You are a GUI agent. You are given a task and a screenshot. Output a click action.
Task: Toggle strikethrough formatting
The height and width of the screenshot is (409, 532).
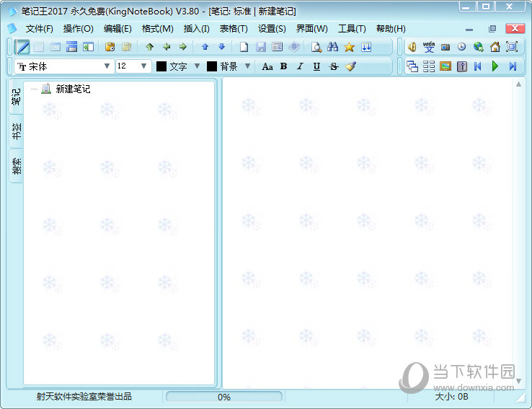(x=334, y=66)
